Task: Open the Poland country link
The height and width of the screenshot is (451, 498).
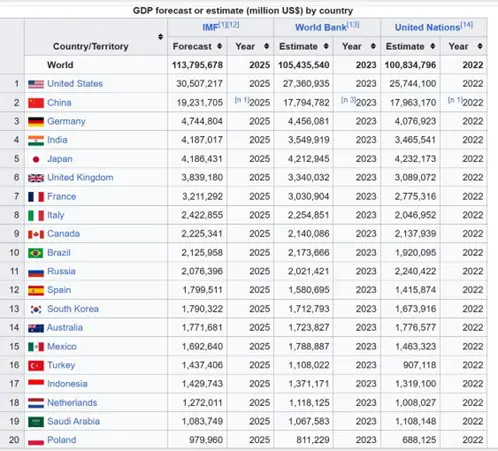Action: point(62,440)
